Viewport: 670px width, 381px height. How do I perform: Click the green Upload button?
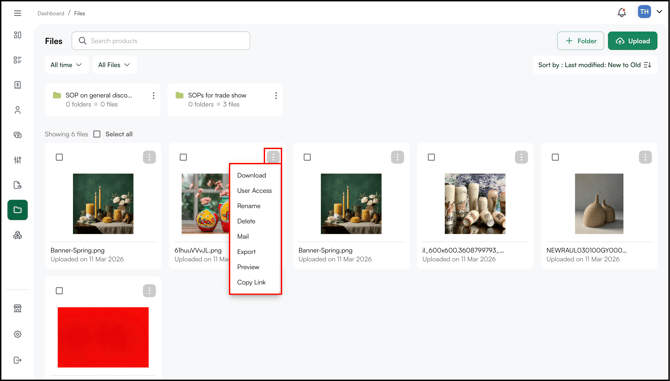tap(632, 41)
